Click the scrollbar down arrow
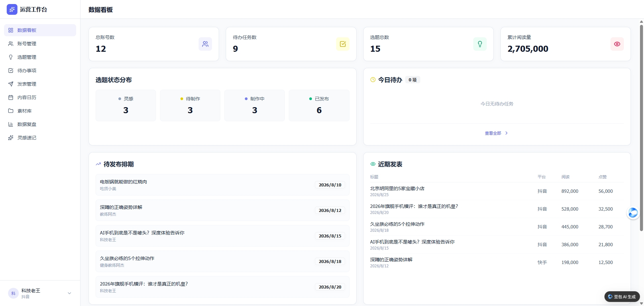This screenshot has width=644, height=306. [x=641, y=303]
